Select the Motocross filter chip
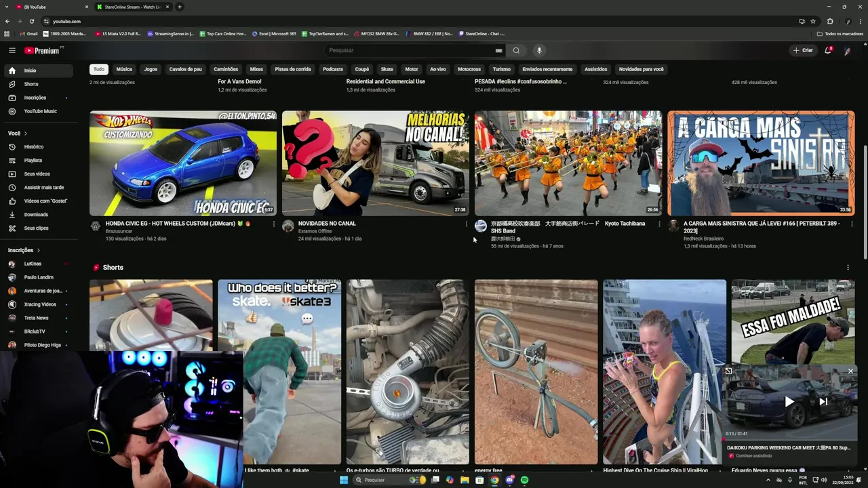The height and width of the screenshot is (488, 868). pyautogui.click(x=469, y=69)
